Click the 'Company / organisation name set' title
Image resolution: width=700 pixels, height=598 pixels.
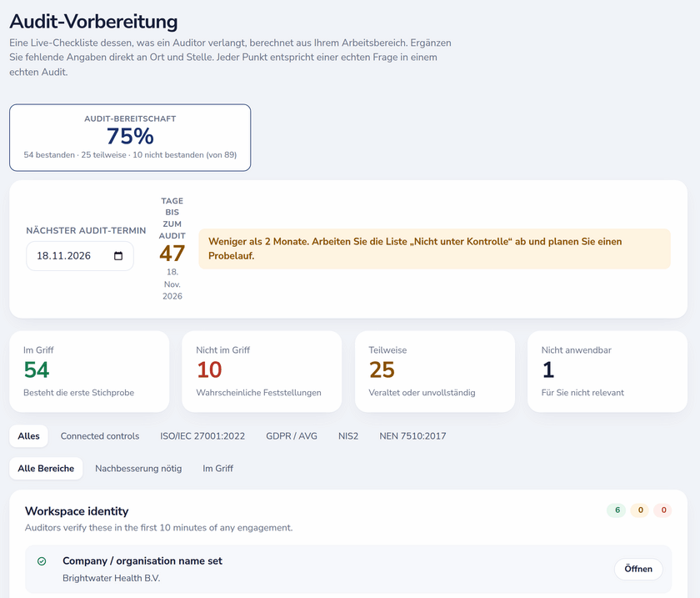142,561
